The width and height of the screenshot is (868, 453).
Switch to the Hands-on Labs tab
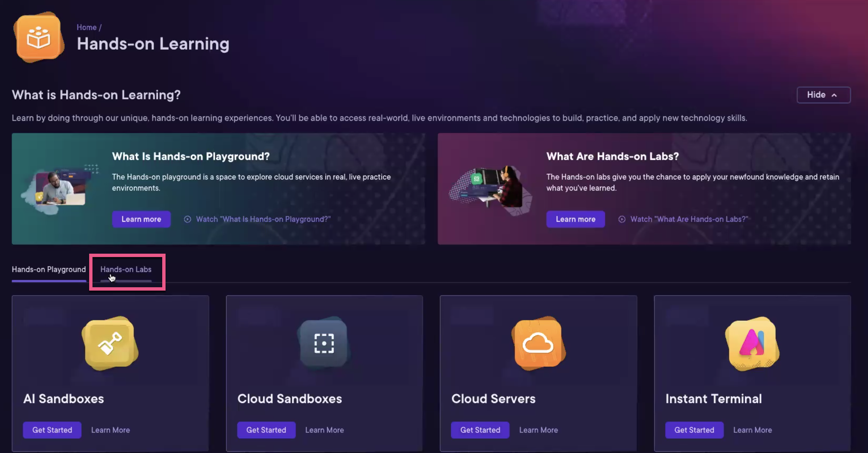pyautogui.click(x=126, y=269)
